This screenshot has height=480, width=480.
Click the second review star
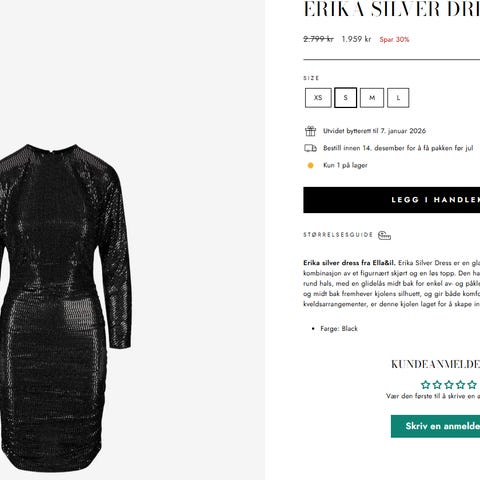(x=437, y=385)
